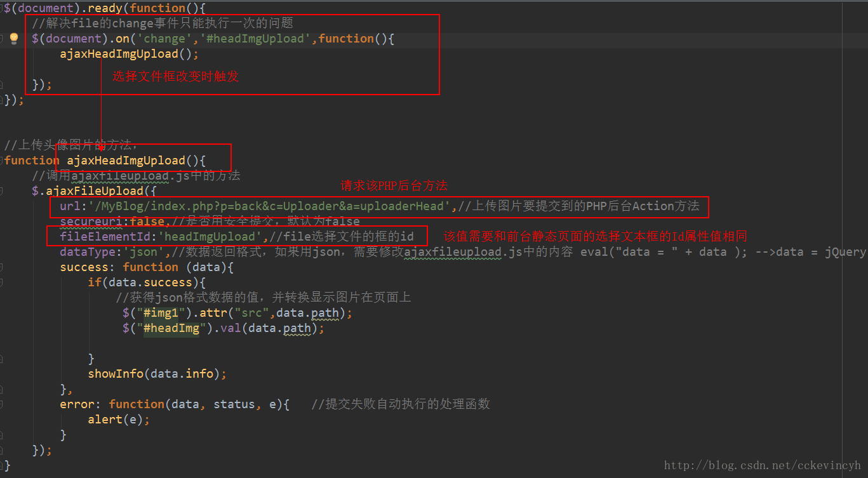Click the yellow lightbulb intention icon
Screen dimensions: 868x478
14,39
